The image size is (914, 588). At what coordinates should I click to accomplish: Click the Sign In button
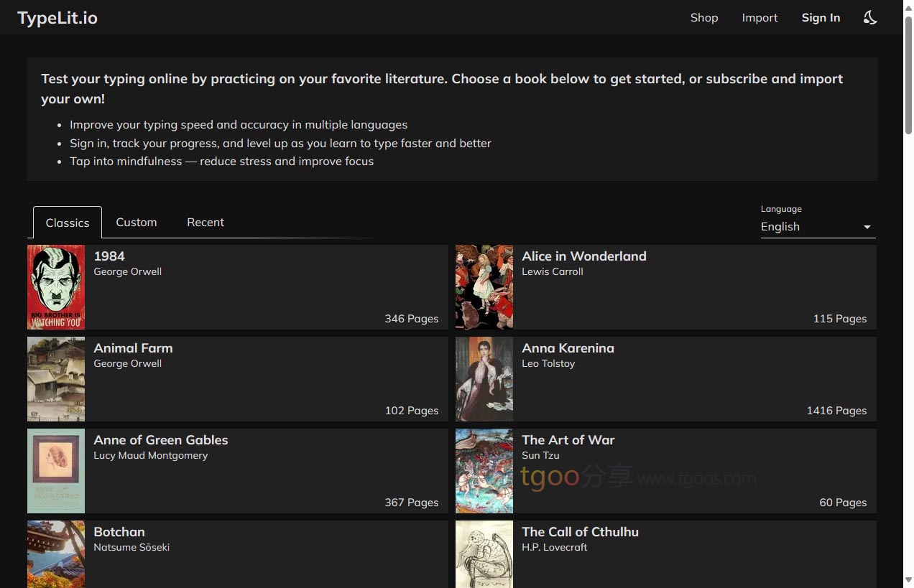tap(821, 18)
